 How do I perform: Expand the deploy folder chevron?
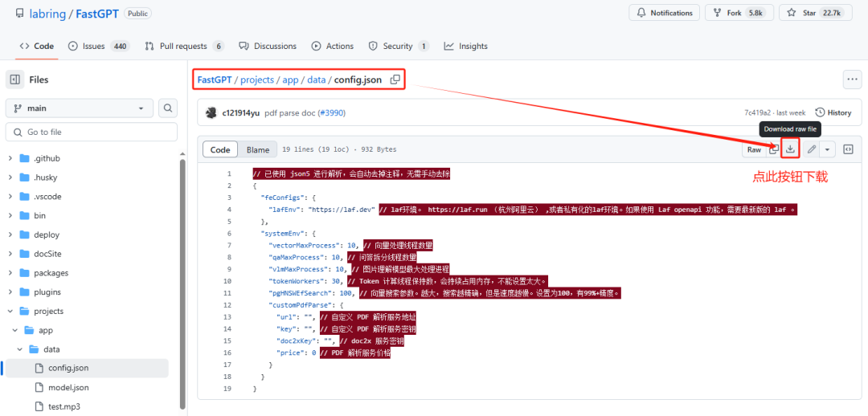pos(10,235)
